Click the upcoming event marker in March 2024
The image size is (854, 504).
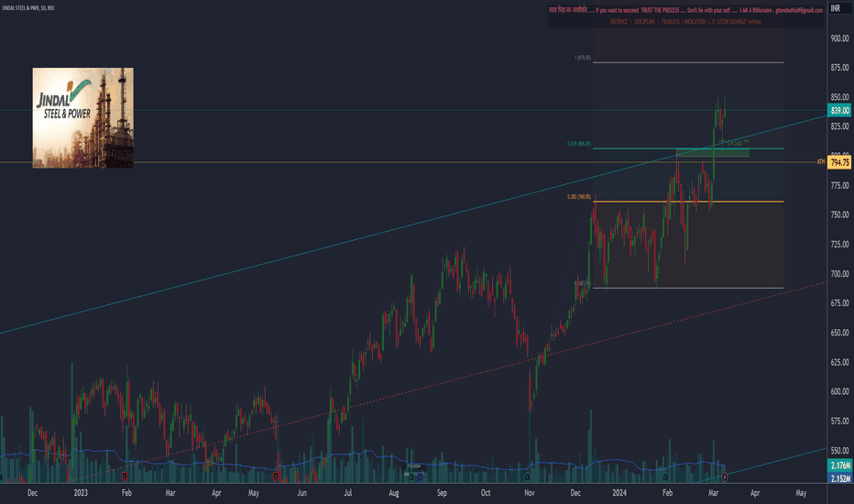coord(725,477)
